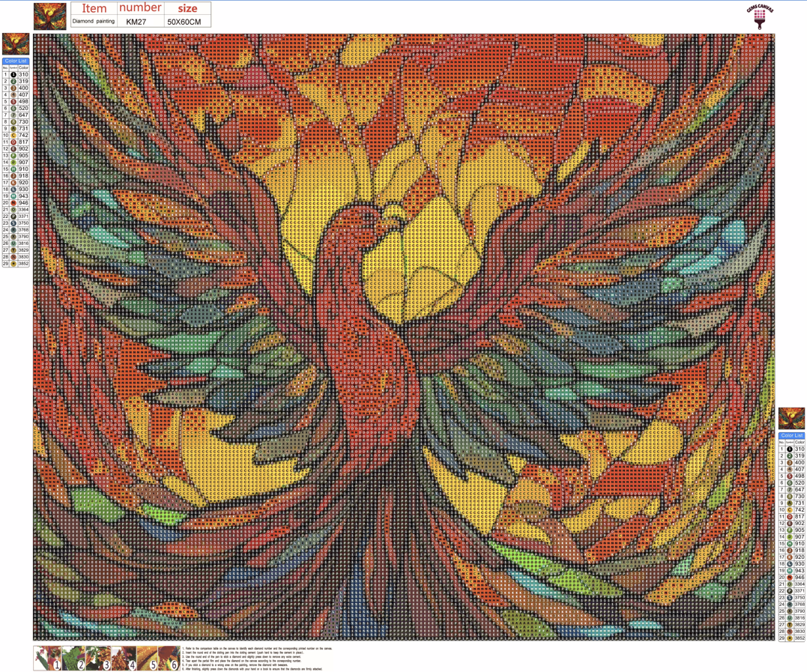This screenshot has width=807, height=672.
Task: Select instruction step 2 picture
Action: pyautogui.click(x=73, y=658)
